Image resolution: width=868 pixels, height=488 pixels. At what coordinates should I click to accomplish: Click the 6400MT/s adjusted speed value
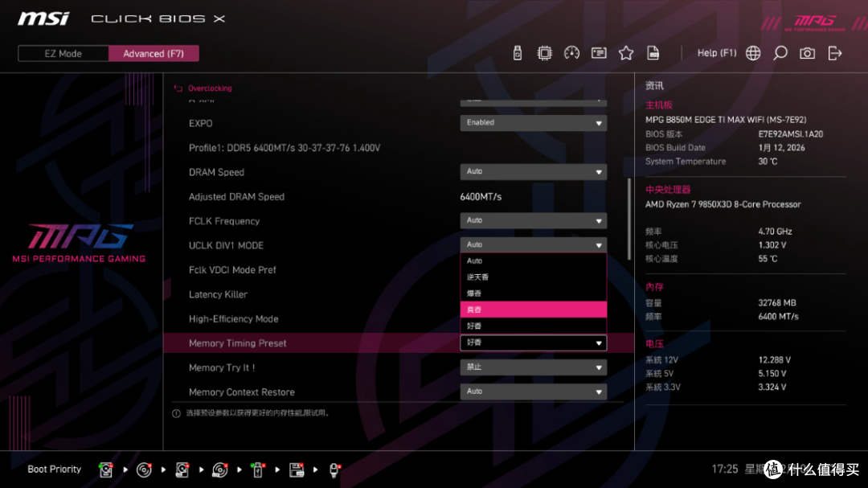[481, 197]
